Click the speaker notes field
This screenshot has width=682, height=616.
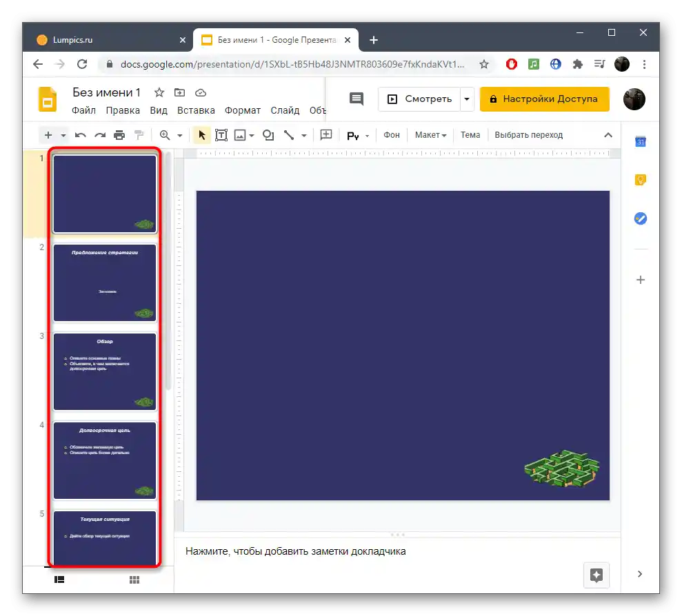click(x=397, y=551)
